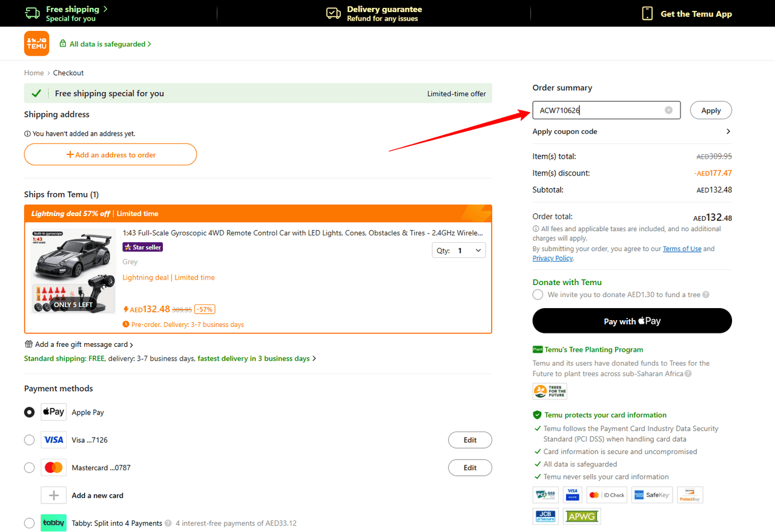Click help icon next to Tabby payments
775x532 pixels.
pyautogui.click(x=168, y=523)
